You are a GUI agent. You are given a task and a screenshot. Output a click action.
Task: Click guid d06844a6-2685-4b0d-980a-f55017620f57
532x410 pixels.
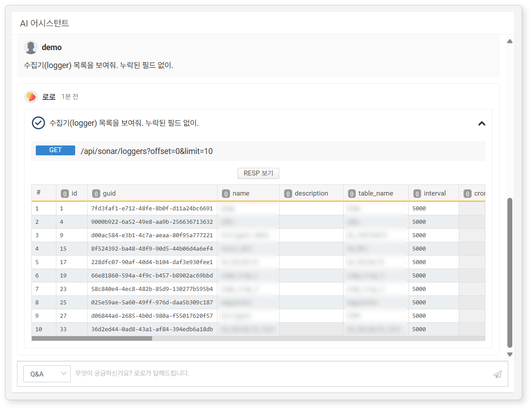(x=152, y=316)
